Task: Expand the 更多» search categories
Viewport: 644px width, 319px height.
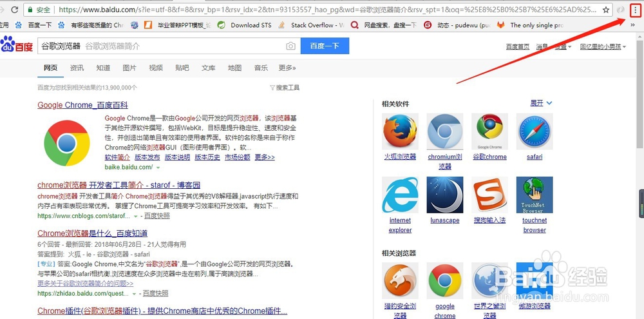Action: 287,68
